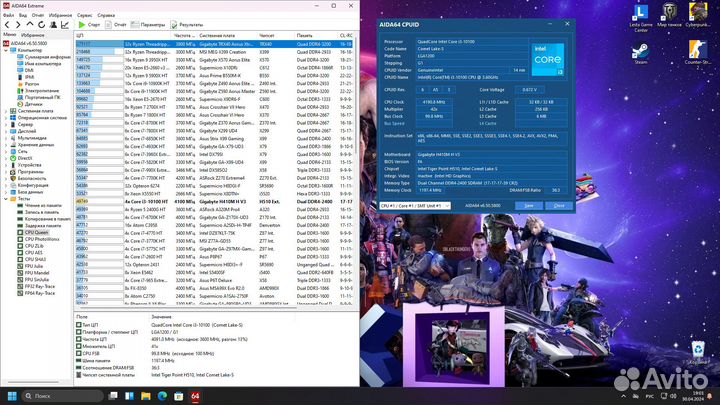Open the Counter-Strike 2 desktop icon
Image resolution: width=720 pixels, height=405 pixels.
698,55
